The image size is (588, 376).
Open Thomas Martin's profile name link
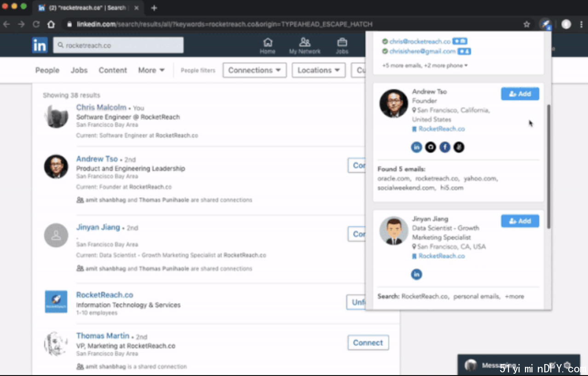click(x=103, y=336)
